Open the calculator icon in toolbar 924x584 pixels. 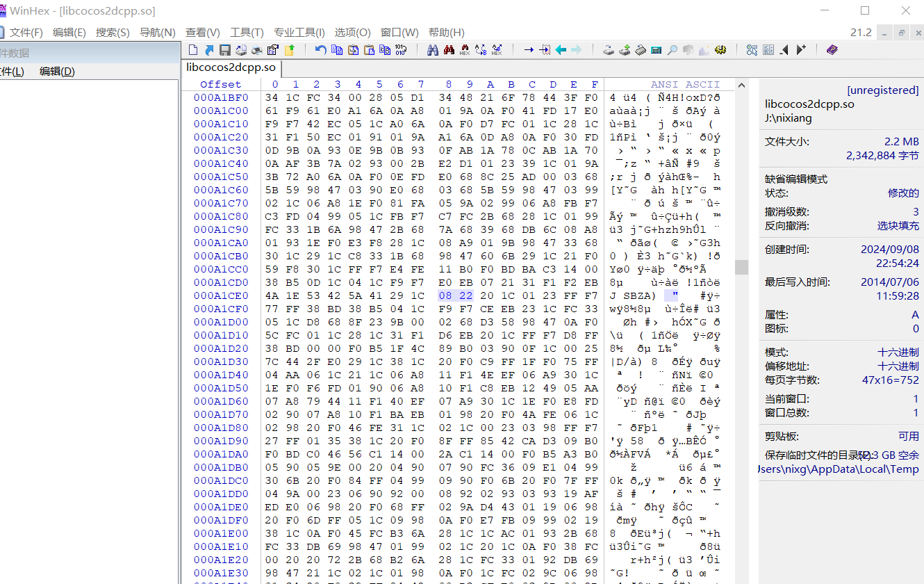coord(656,50)
